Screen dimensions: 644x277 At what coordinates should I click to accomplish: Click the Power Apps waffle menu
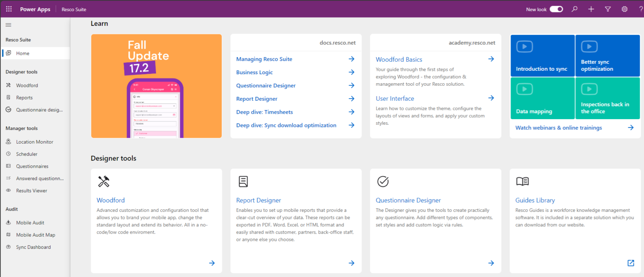tap(8, 9)
